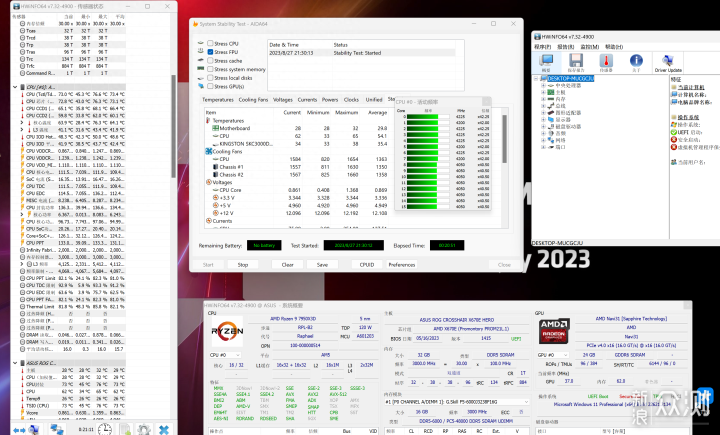Open the CPU #0 selector dropdown
Viewport: 720px width, 435px height.
tap(225, 355)
